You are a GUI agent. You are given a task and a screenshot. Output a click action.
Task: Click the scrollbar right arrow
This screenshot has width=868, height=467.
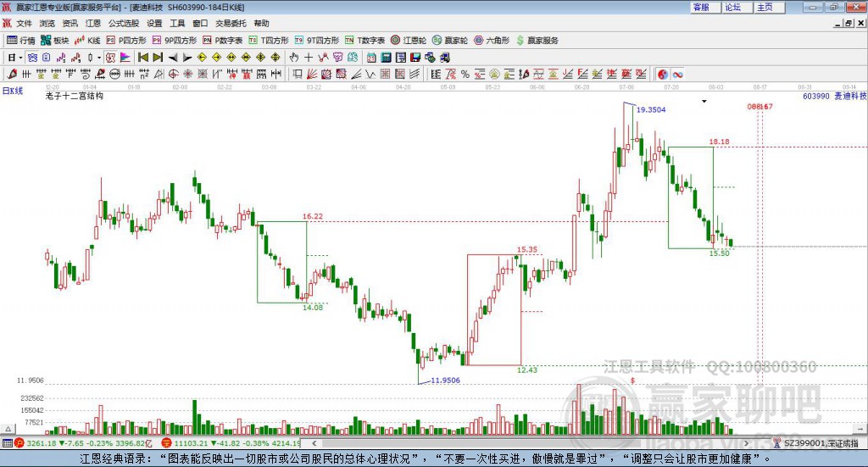tap(746, 443)
